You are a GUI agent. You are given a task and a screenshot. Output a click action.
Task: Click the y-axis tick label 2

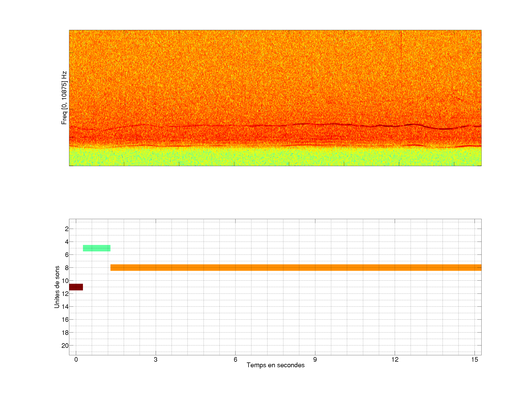pyautogui.click(x=67, y=229)
